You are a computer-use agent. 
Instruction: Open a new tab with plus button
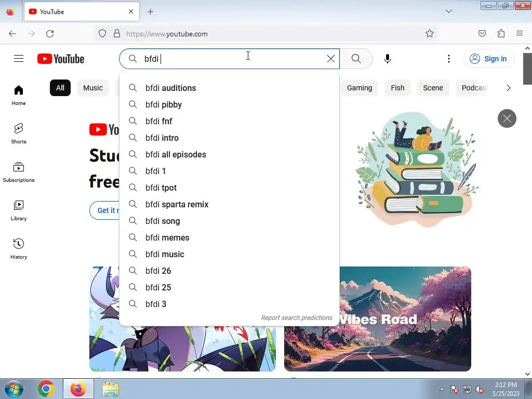pos(150,12)
